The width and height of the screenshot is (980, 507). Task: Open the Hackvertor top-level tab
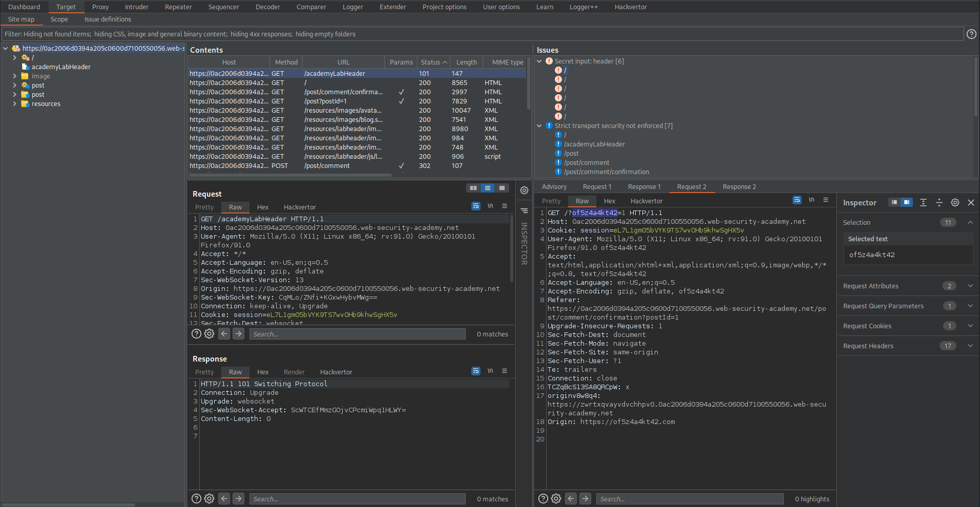coord(631,7)
